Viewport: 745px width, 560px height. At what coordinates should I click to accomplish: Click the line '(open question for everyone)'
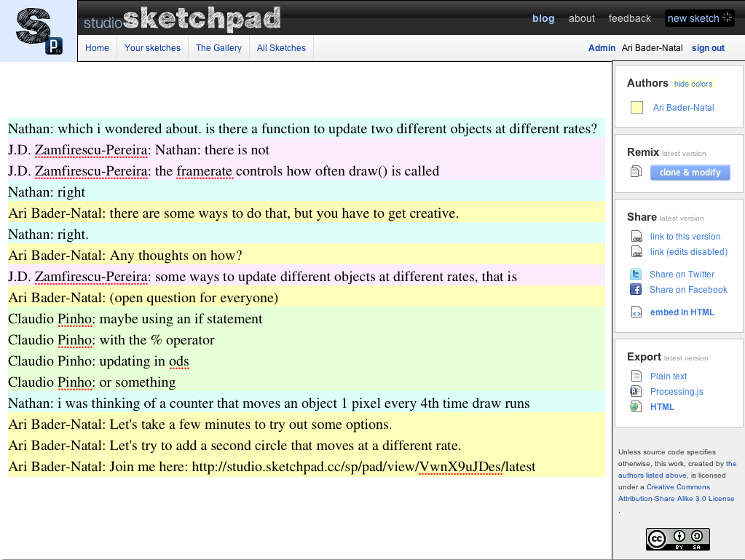click(x=307, y=298)
